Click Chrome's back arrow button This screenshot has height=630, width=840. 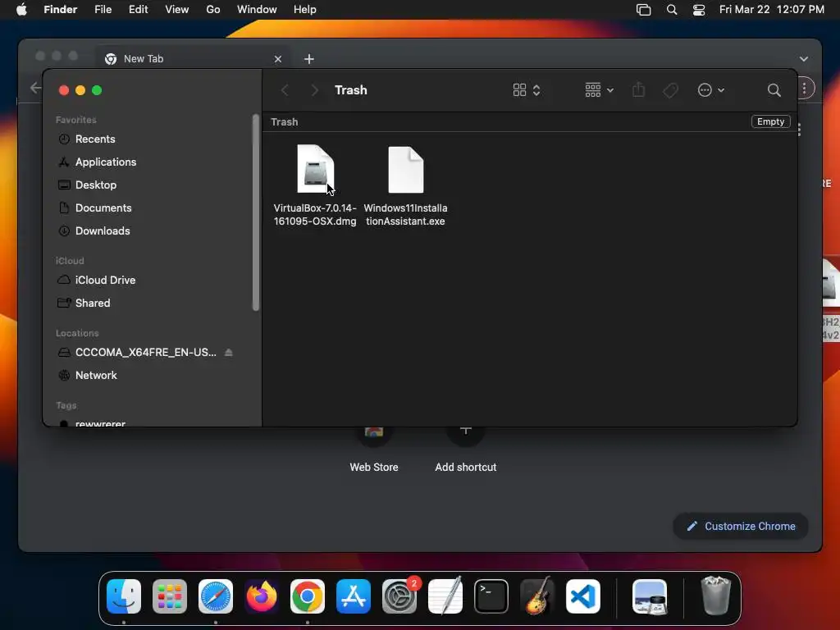35,87
